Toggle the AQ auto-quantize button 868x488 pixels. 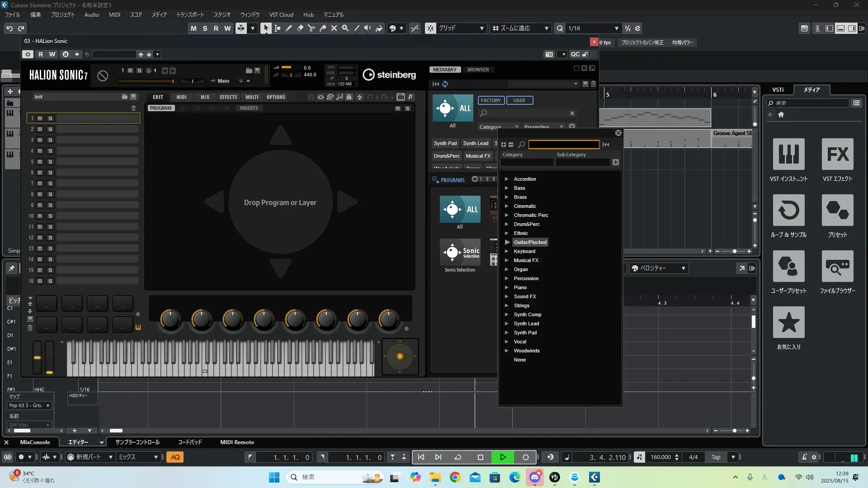click(x=175, y=457)
